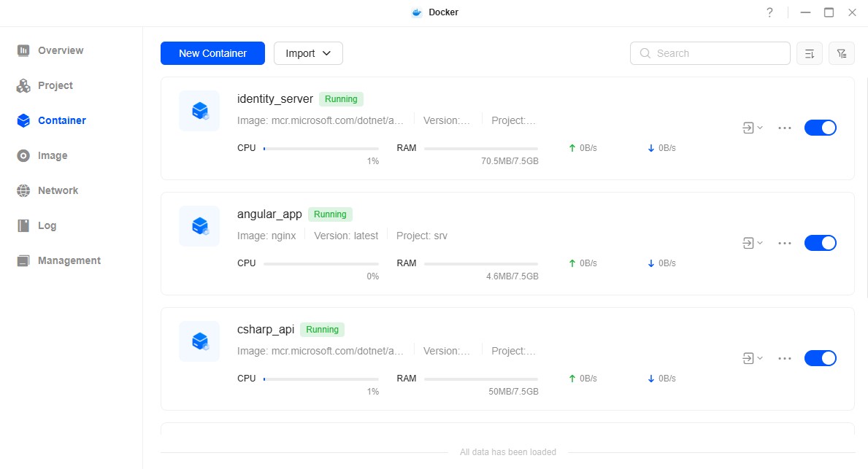Go to Project page
Image resolution: width=868 pixels, height=469 pixels.
pyautogui.click(x=55, y=86)
